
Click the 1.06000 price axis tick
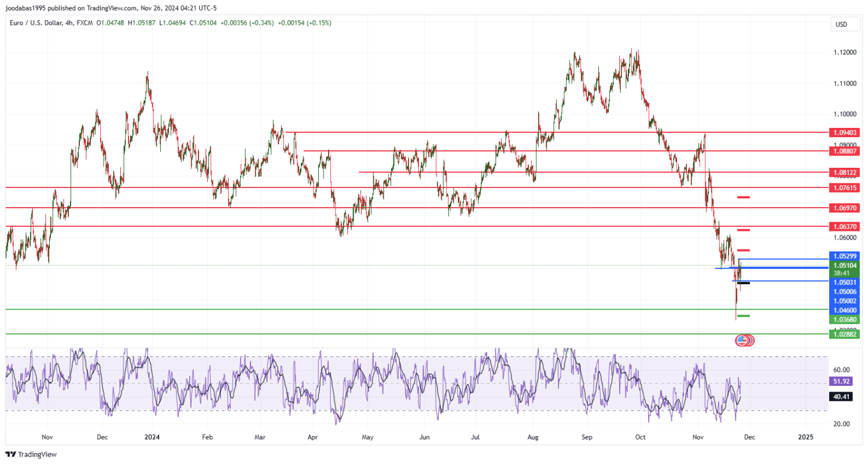[845, 237]
